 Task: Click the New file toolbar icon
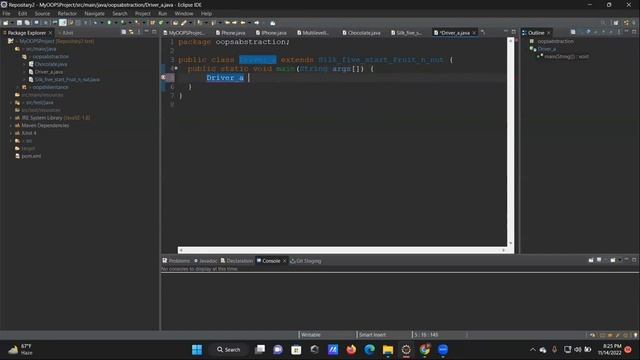pos(6,23)
